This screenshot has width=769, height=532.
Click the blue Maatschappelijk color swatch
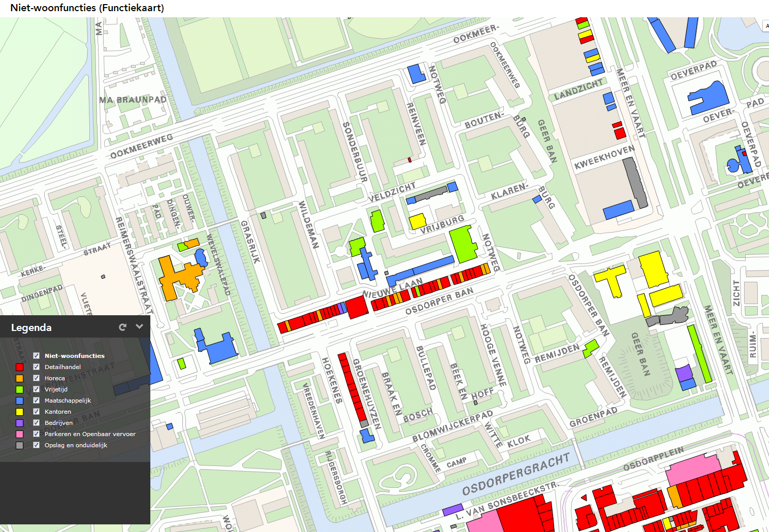coord(19,401)
